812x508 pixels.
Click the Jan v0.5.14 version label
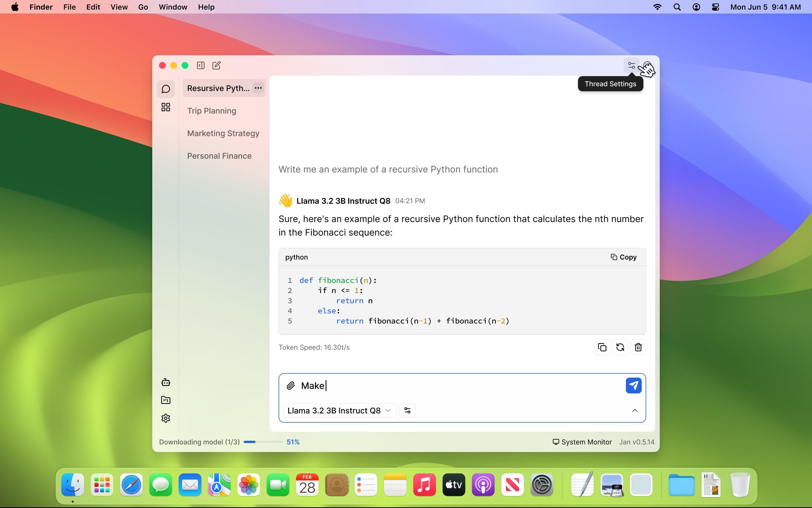(636, 442)
